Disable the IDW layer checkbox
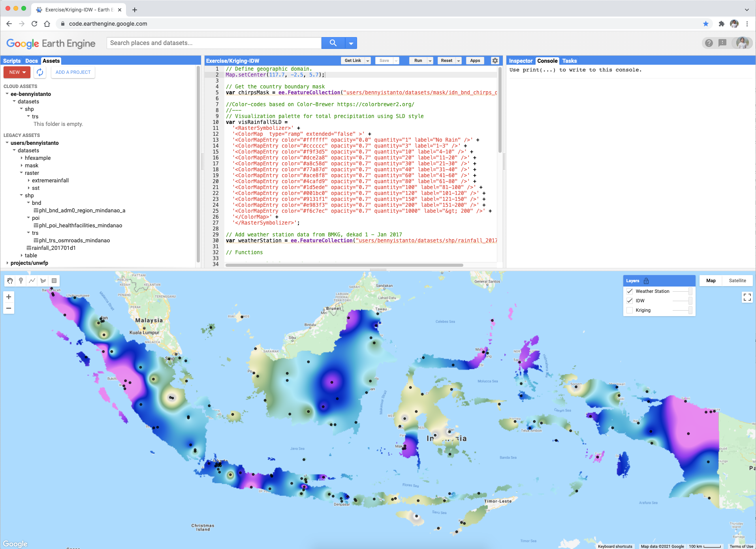 (x=630, y=301)
